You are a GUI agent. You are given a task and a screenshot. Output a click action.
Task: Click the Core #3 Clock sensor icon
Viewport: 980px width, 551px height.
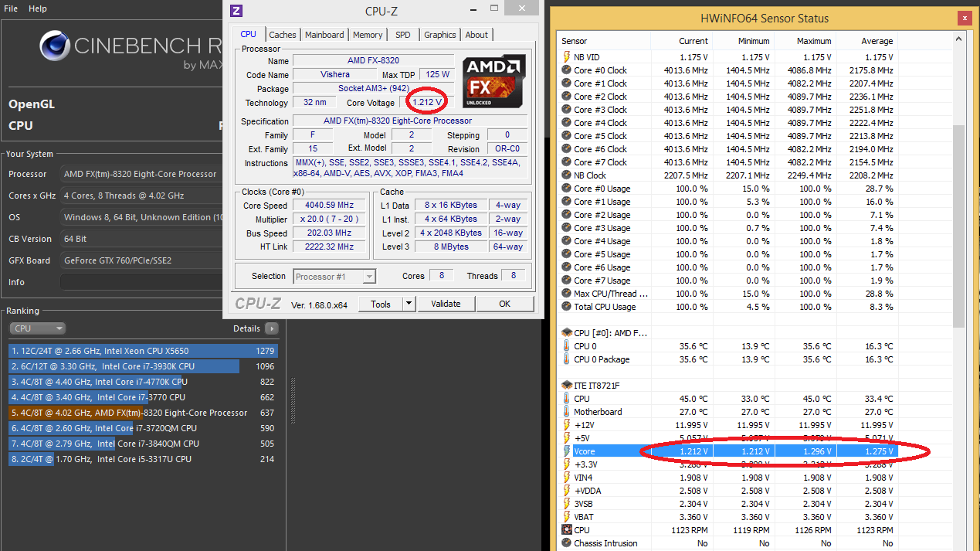point(567,110)
